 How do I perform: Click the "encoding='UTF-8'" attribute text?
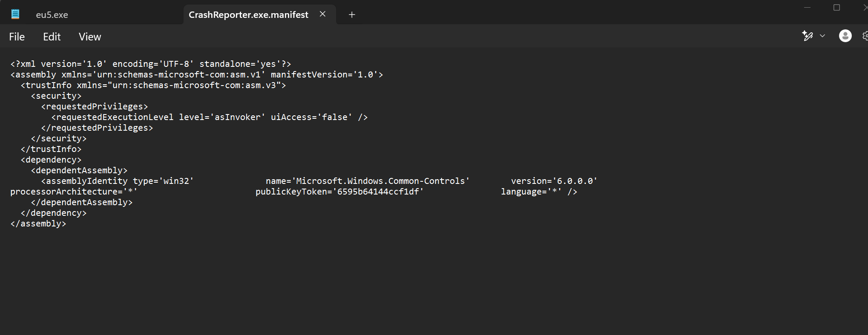point(153,64)
